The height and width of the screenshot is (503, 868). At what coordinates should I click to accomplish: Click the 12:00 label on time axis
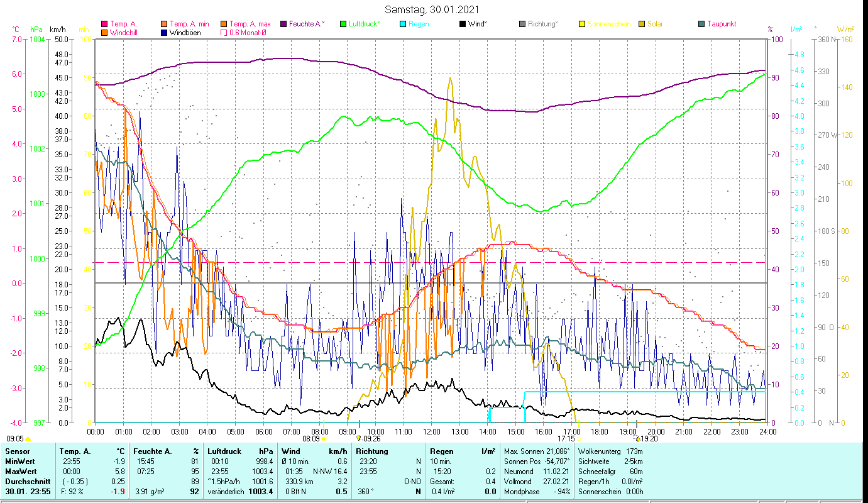pos(431,431)
